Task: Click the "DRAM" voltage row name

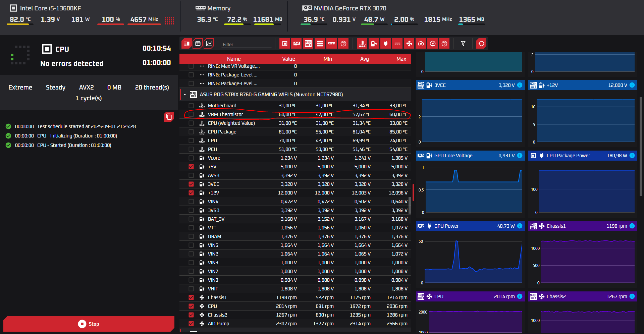Action: [215, 236]
